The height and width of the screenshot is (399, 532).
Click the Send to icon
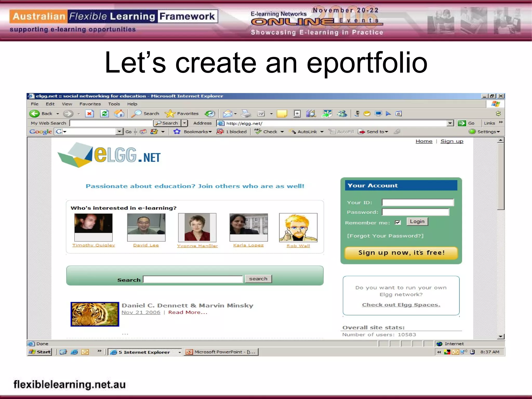pyautogui.click(x=361, y=132)
